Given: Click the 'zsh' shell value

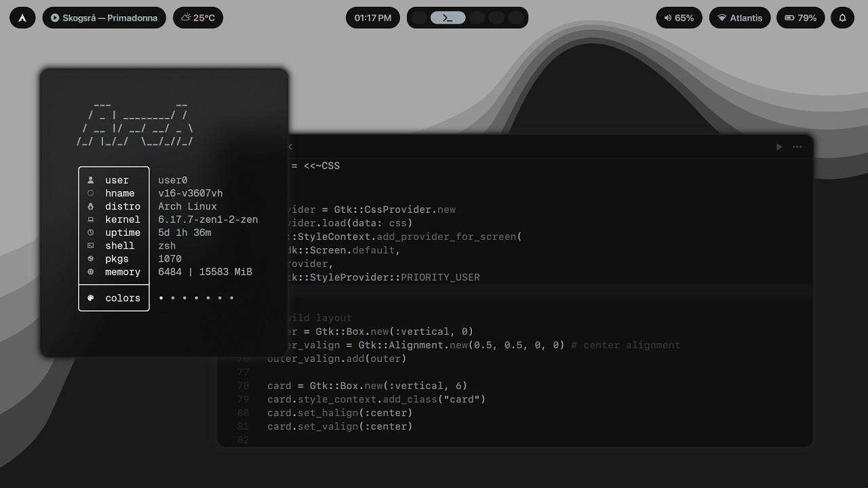Looking at the screenshot, I should click(167, 245).
